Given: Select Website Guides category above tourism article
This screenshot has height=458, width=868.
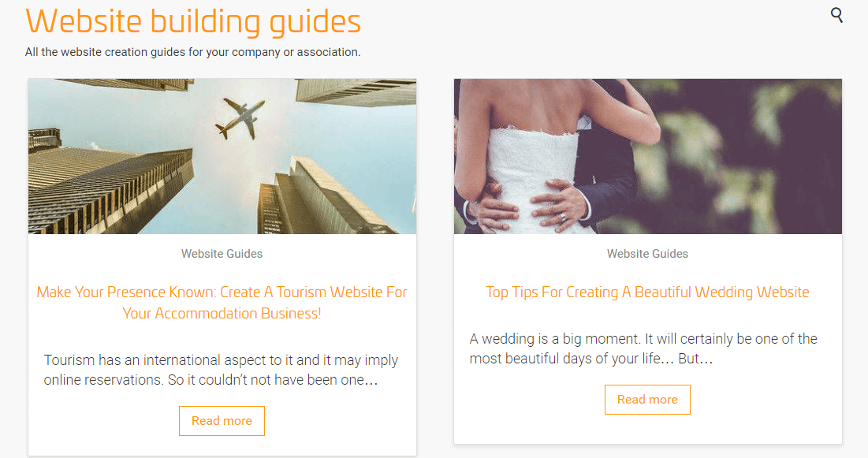Looking at the screenshot, I should pos(222,254).
